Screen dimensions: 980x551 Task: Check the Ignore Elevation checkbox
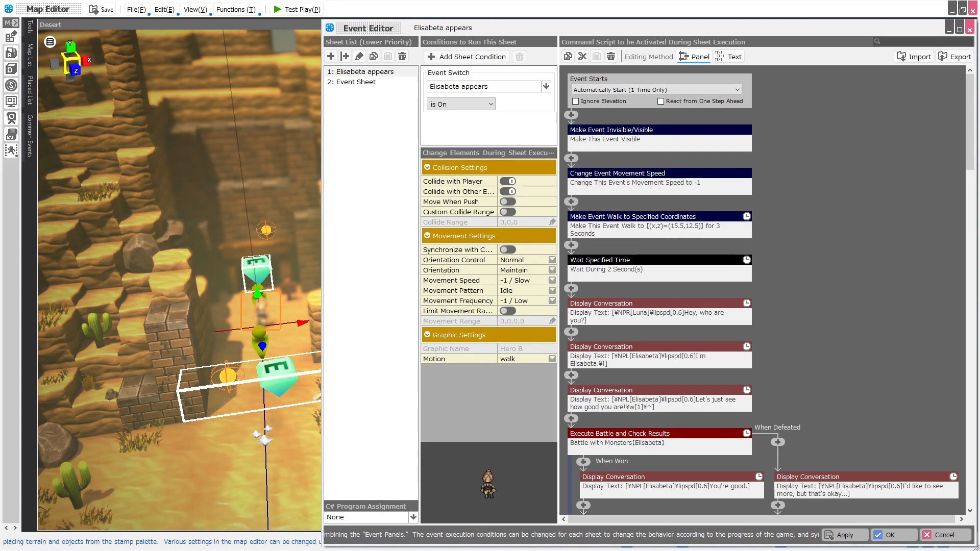(576, 101)
